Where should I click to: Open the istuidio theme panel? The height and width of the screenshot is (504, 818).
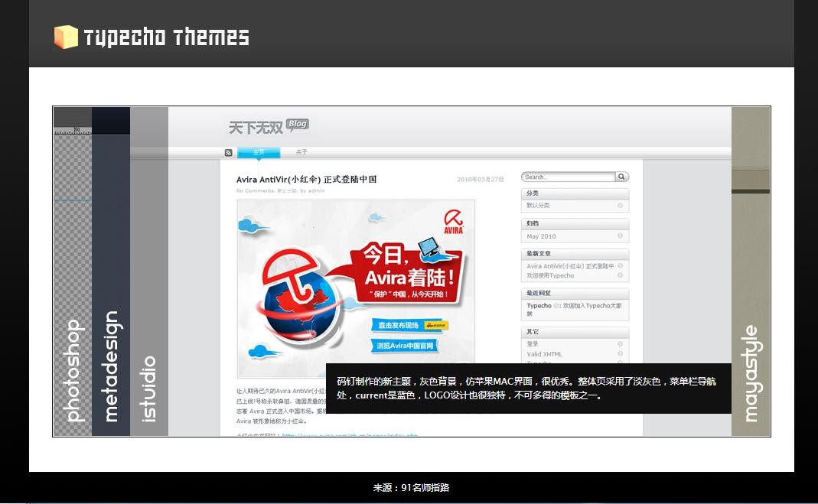point(149,272)
